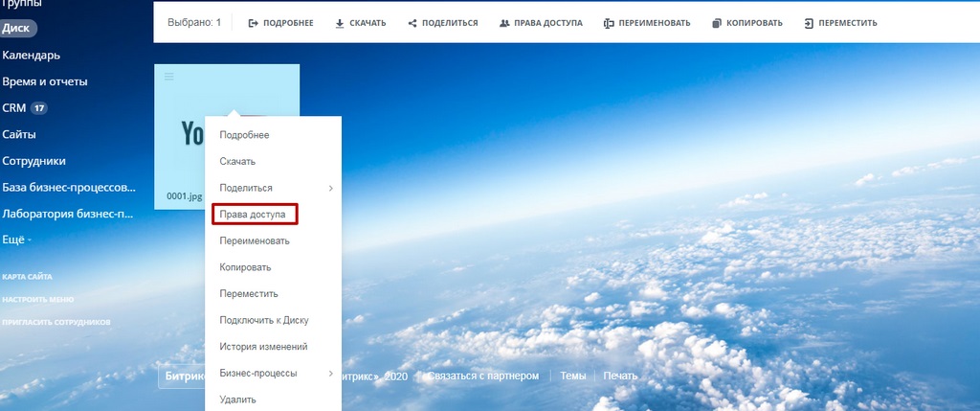Click the Копировать copy icon in toolbar
This screenshot has height=411, width=980.
(x=717, y=23)
